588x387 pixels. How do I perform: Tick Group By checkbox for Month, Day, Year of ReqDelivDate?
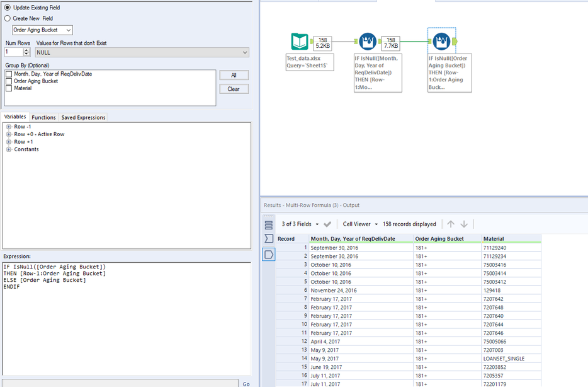point(9,74)
